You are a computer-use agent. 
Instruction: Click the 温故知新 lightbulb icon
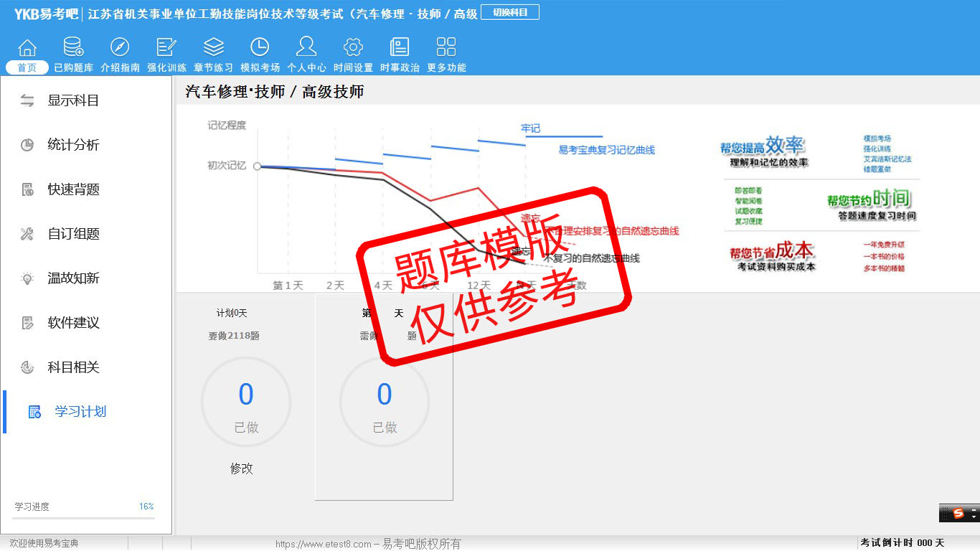27,278
